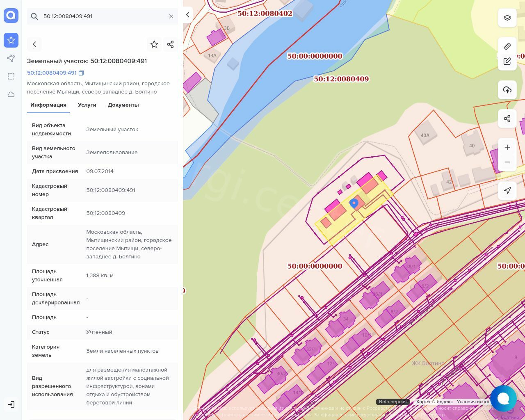Zoom in on the map
525x420 pixels.
tap(507, 147)
